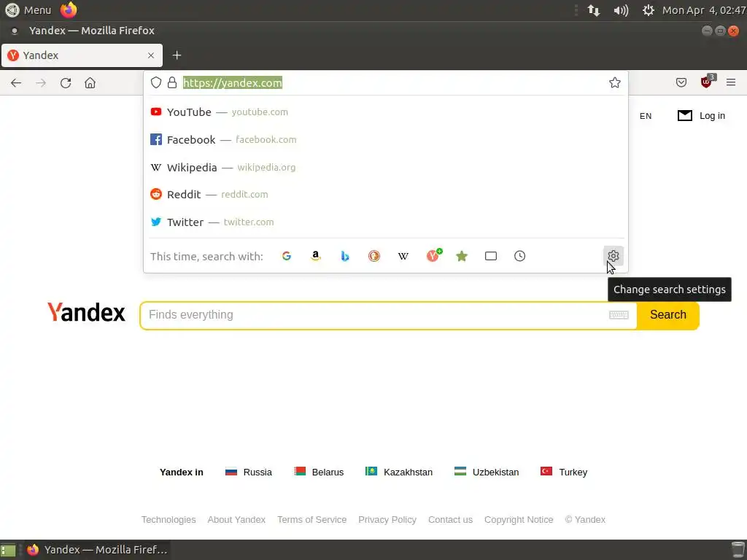Viewport: 747px width, 560px height.
Task: Open the Terms of Service link
Action: [x=311, y=519]
